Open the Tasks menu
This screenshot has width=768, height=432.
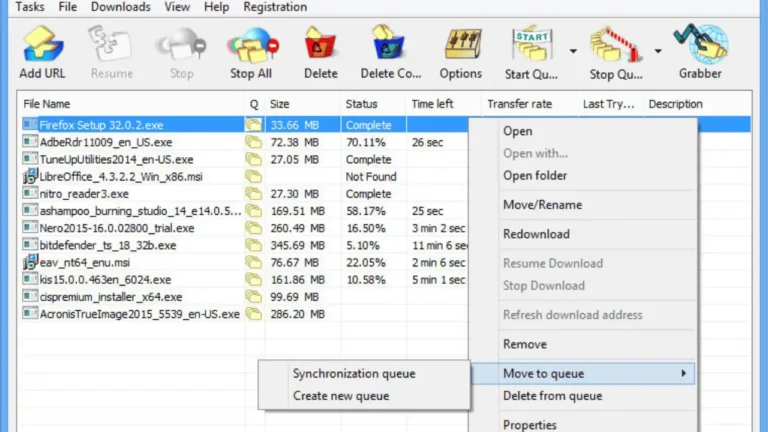30,7
